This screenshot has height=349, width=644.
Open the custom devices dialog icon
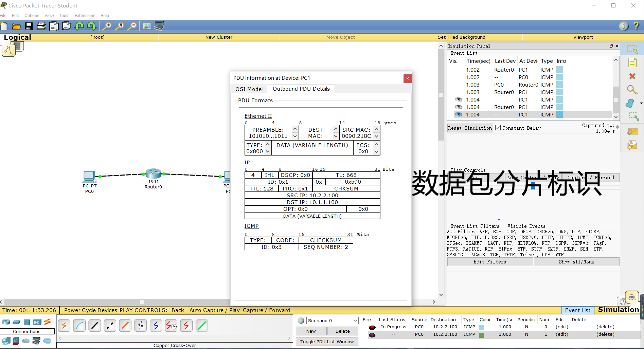point(159,26)
